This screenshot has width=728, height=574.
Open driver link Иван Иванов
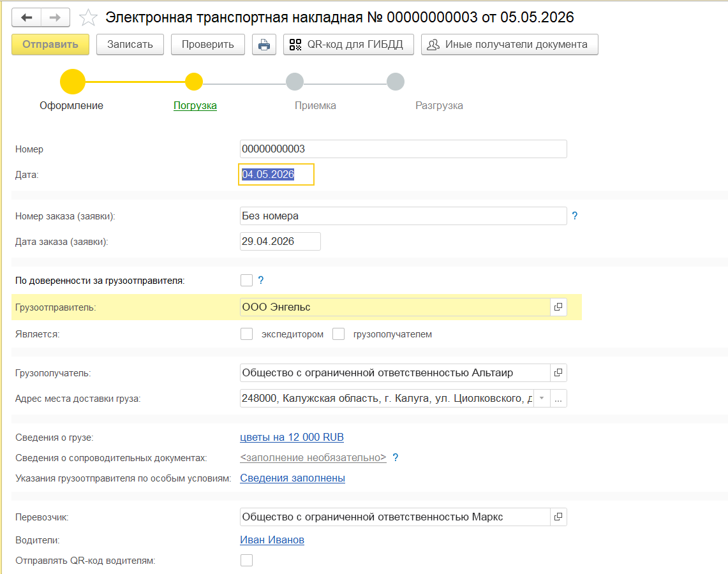coord(272,540)
